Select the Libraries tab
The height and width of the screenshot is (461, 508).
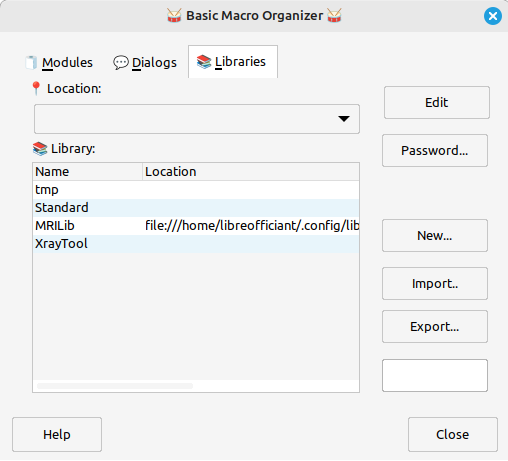click(233, 62)
